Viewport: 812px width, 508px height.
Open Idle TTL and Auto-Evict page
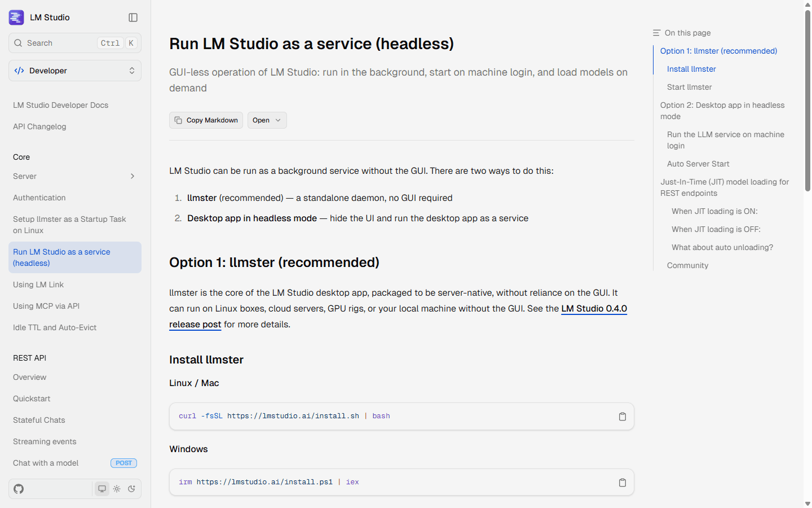pyautogui.click(x=55, y=327)
